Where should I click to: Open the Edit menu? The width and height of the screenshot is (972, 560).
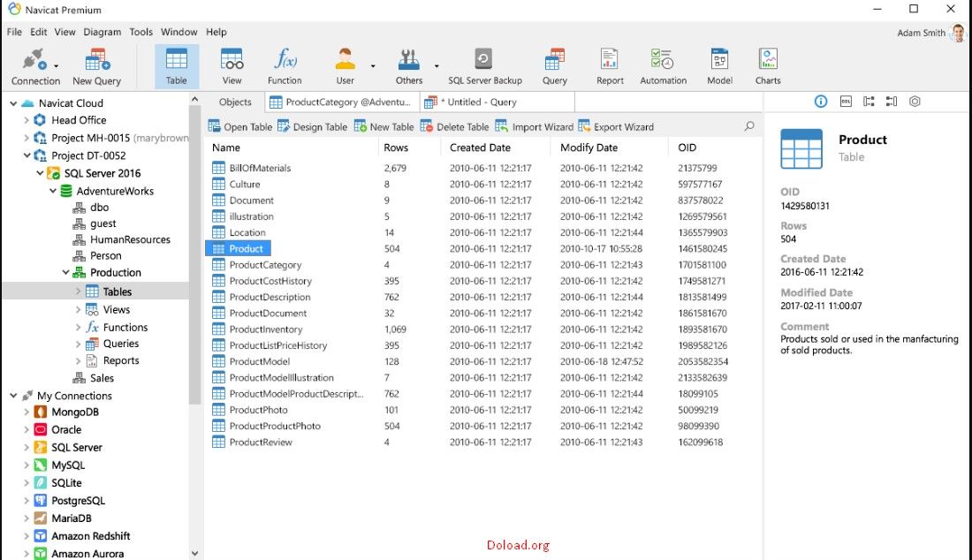click(38, 32)
